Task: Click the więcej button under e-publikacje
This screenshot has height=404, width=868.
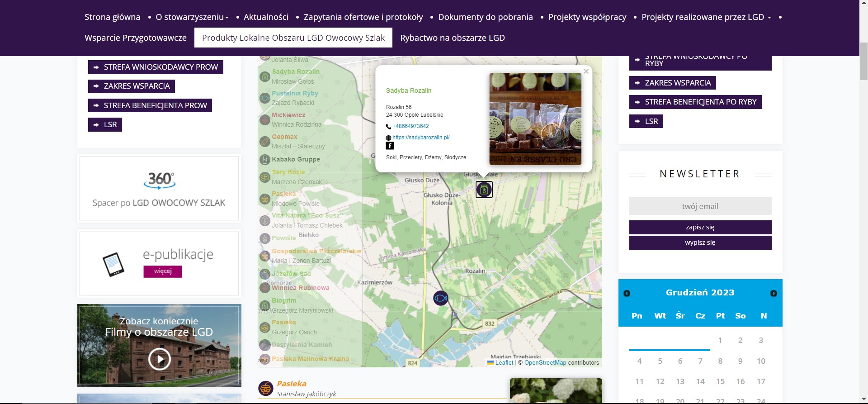Action: pos(163,271)
